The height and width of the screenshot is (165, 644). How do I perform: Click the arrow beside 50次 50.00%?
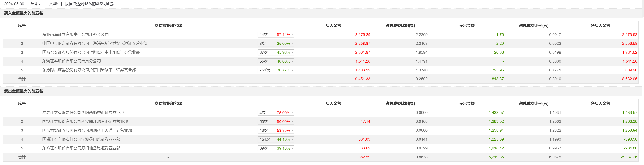[x=292, y=122]
